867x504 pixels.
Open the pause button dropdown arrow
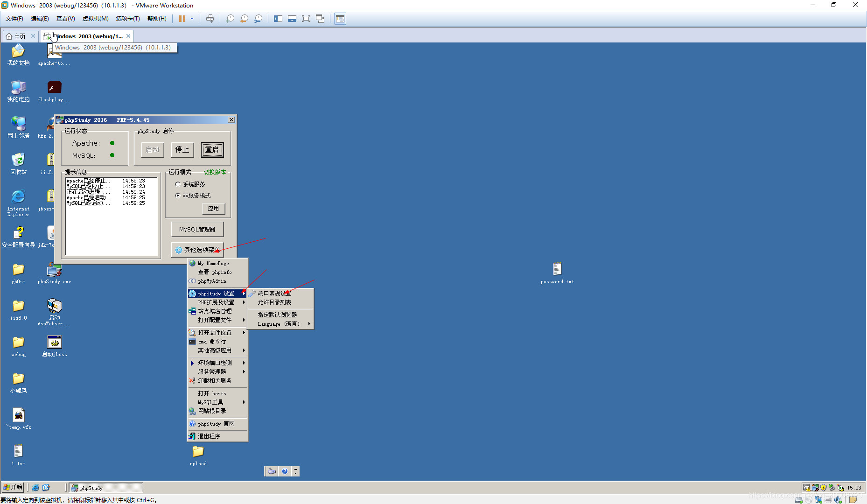click(192, 19)
